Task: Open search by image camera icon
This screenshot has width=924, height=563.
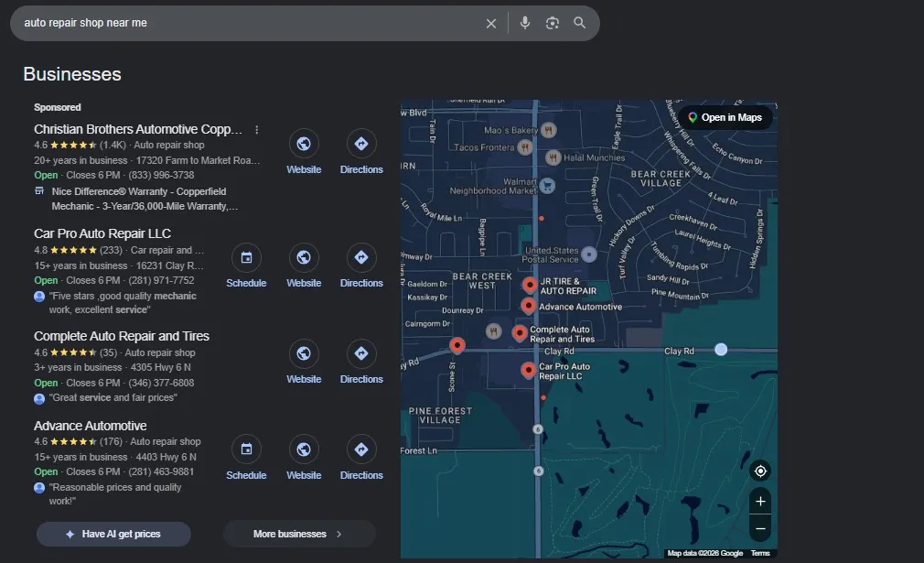Action: pyautogui.click(x=553, y=23)
